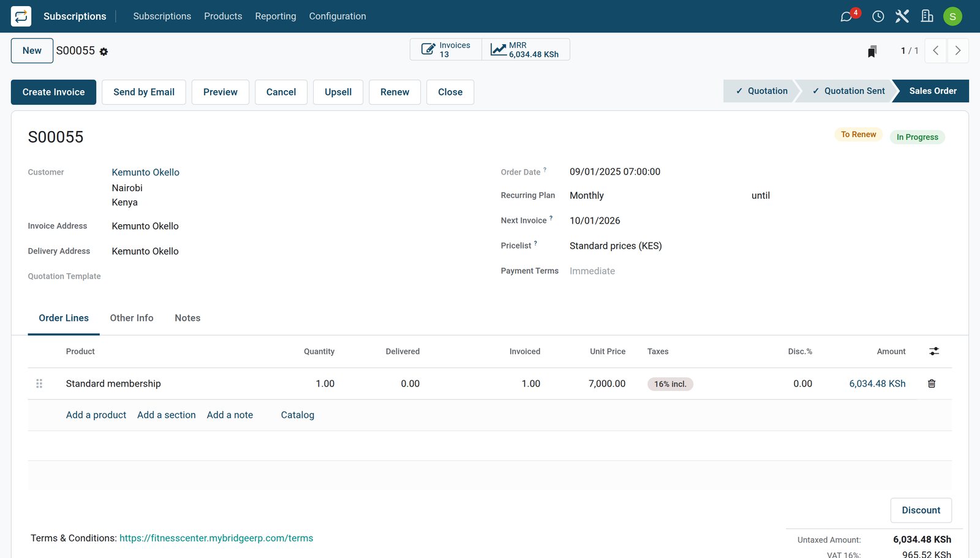980x558 pixels.
Task: Open the Configuration menu
Action: coord(337,16)
